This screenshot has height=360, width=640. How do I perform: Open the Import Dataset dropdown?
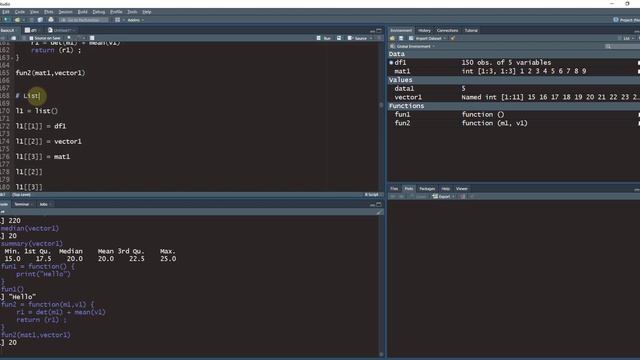coord(427,38)
